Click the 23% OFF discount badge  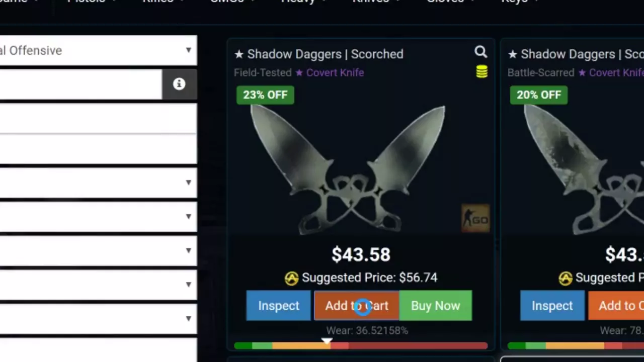(x=265, y=95)
